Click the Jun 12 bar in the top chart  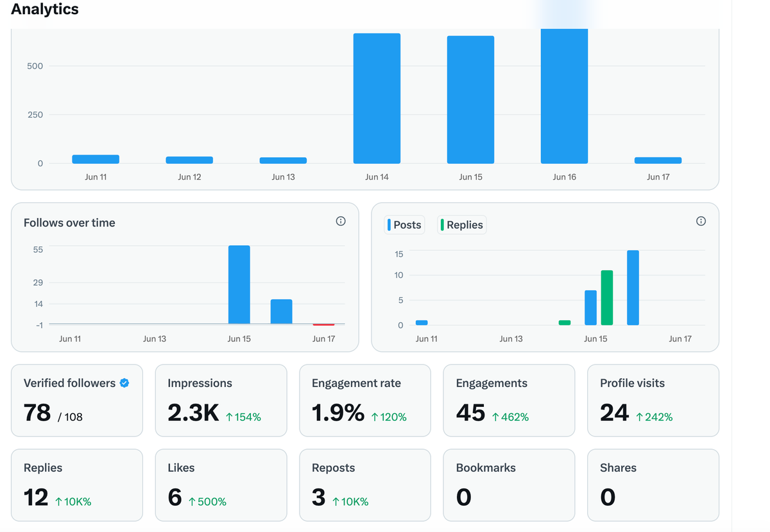tap(189, 160)
